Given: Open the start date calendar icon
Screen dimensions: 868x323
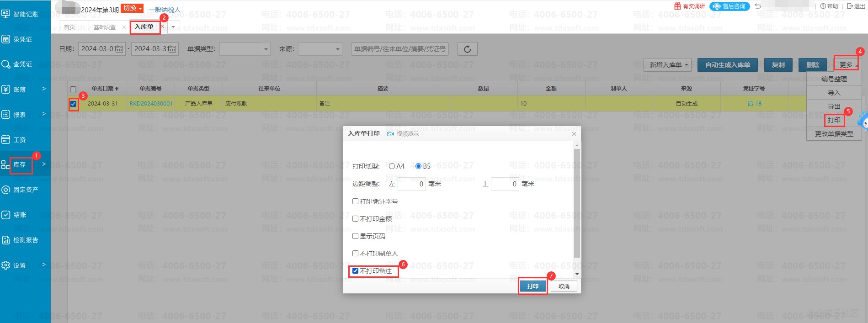Looking at the screenshot, I should (x=119, y=49).
